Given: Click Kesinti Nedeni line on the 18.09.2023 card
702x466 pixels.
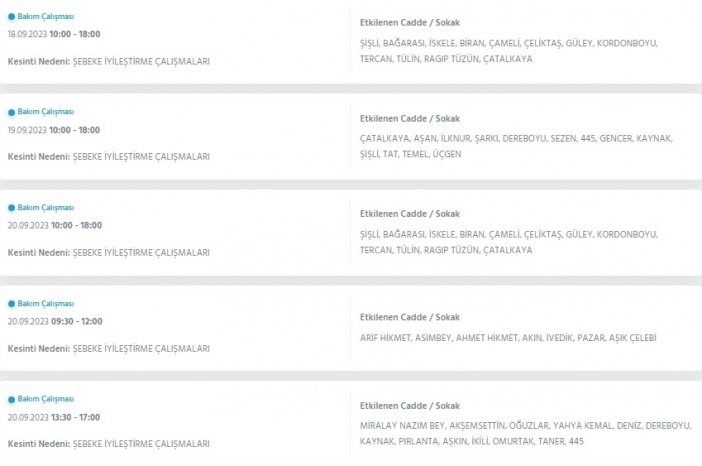Looking at the screenshot, I should click(x=108, y=61).
